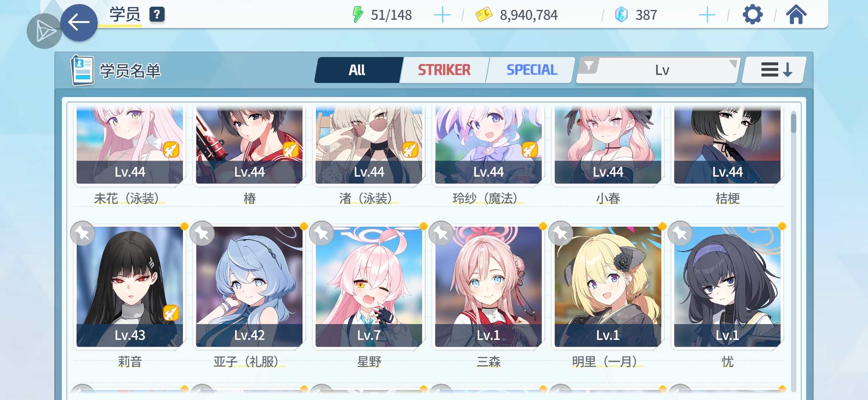Toggle the favorite pin on 星野

coord(321,233)
